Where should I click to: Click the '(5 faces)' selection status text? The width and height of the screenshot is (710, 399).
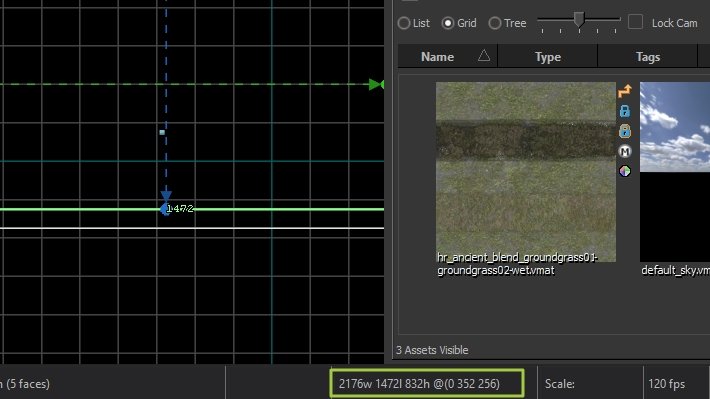28,384
